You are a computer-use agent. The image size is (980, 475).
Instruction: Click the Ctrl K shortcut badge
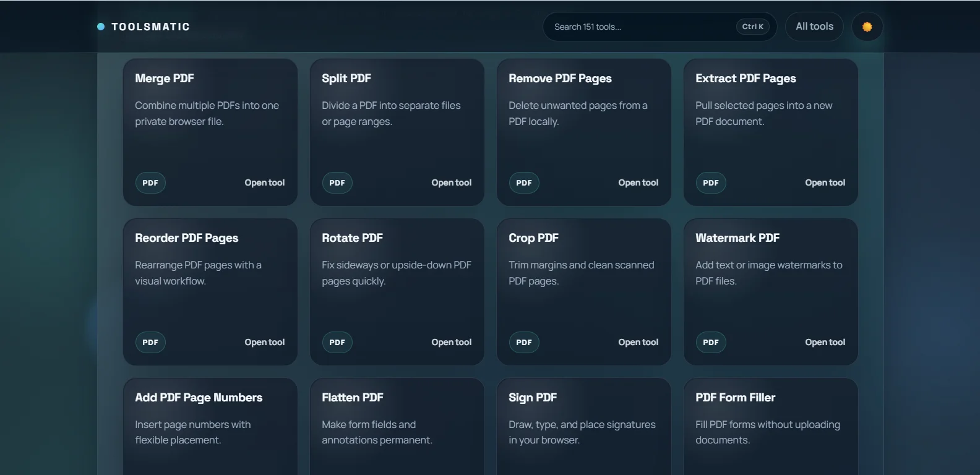click(x=752, y=27)
